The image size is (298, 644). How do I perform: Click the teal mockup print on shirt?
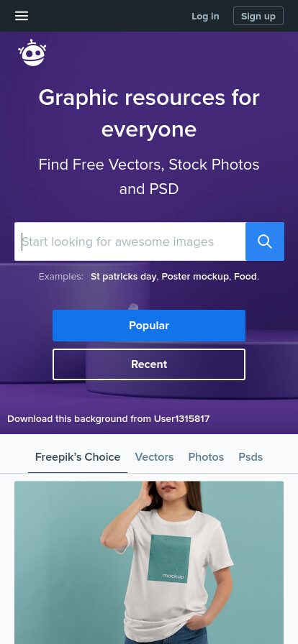(x=169, y=558)
